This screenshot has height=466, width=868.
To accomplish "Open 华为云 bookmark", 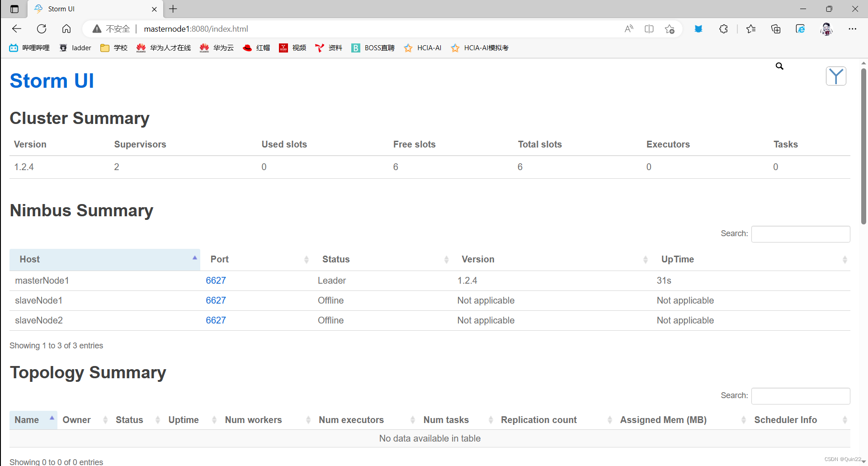I will [217, 48].
